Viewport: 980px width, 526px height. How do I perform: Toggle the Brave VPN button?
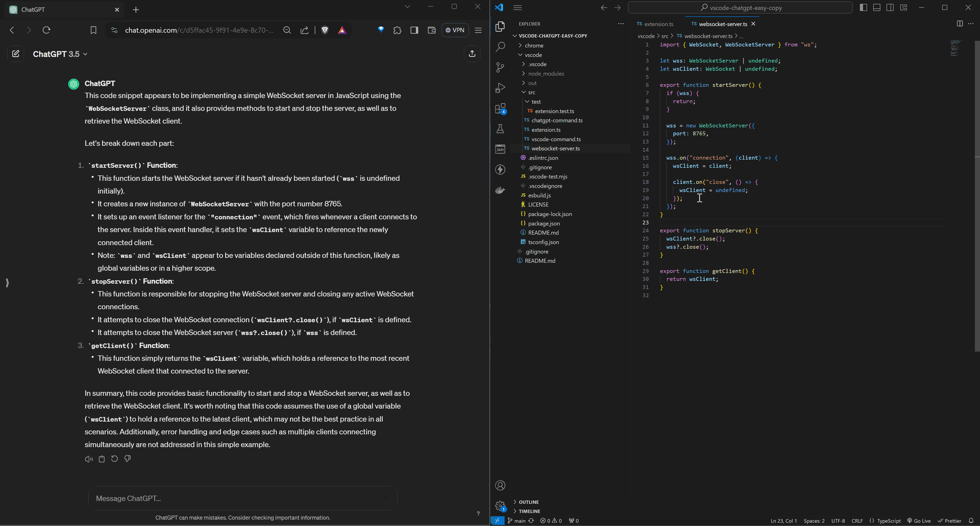point(455,30)
